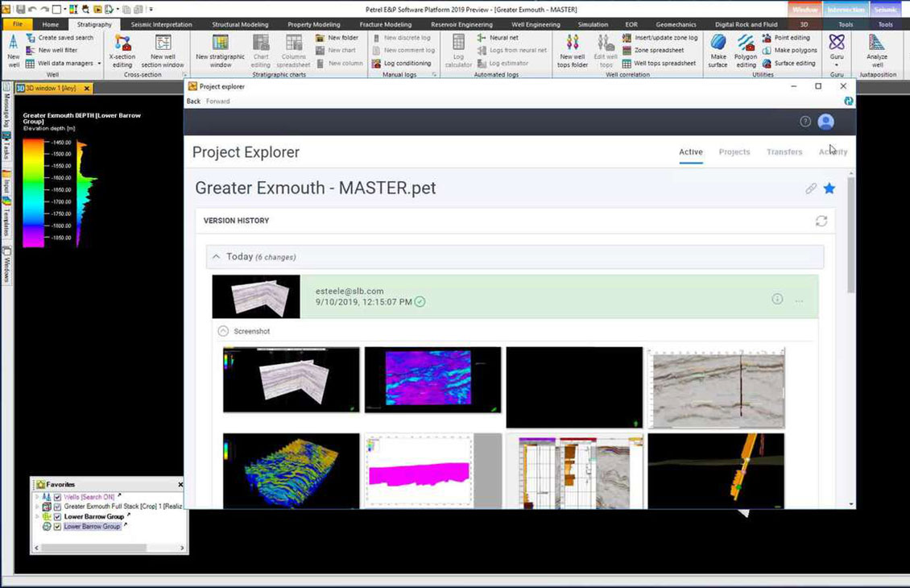Viewport: 910px width, 588px height.
Task: Switch to the Seismic Interpretation ribbon tab
Action: (161, 25)
